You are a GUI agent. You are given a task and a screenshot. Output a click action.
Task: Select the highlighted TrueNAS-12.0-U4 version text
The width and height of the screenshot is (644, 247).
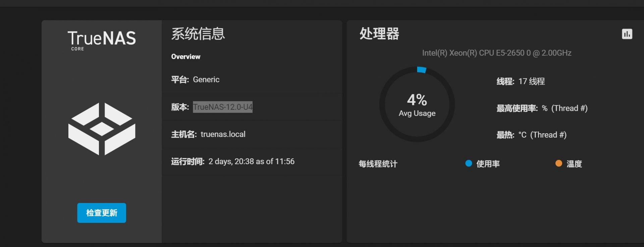click(223, 107)
